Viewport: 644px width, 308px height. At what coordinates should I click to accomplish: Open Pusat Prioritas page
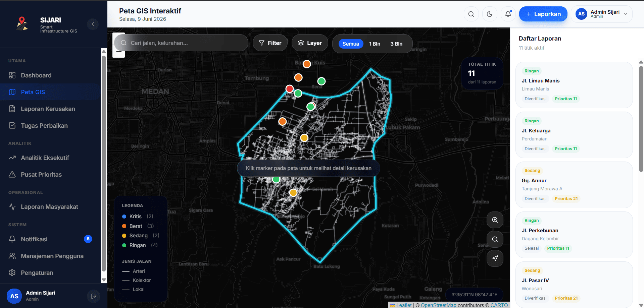(x=50, y=175)
